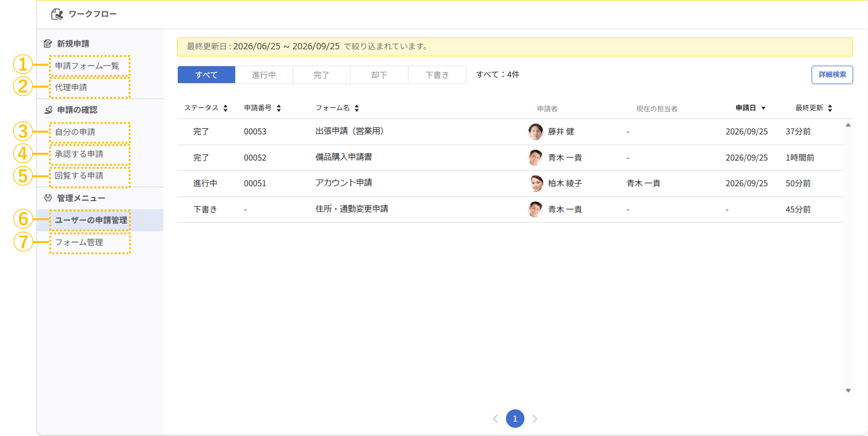Open draft 住所・通勤変更申請
The height and width of the screenshot is (436, 868).
352,209
